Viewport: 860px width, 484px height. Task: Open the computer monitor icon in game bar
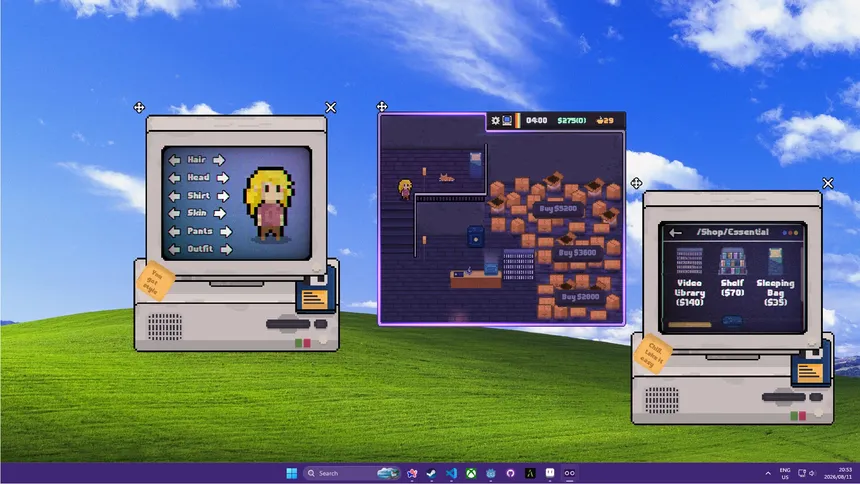507,120
